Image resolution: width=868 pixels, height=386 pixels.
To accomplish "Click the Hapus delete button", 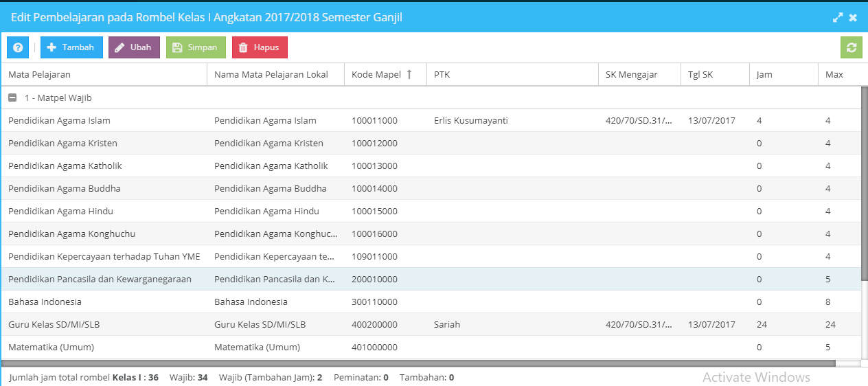I will [x=260, y=47].
